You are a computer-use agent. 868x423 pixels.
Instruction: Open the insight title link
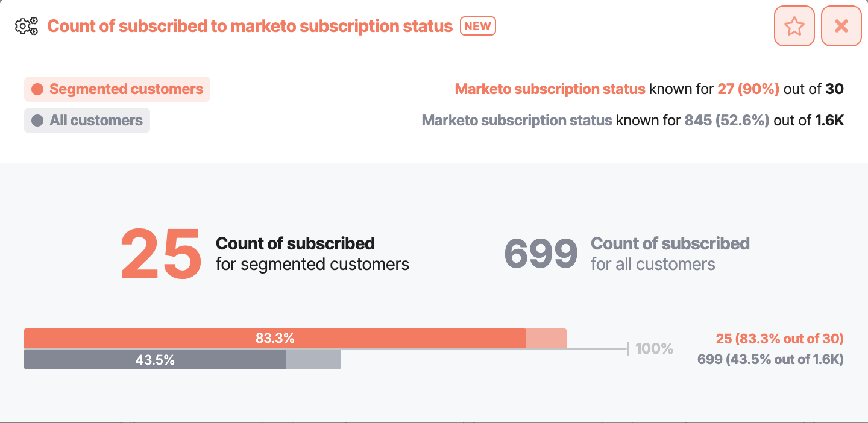250,27
